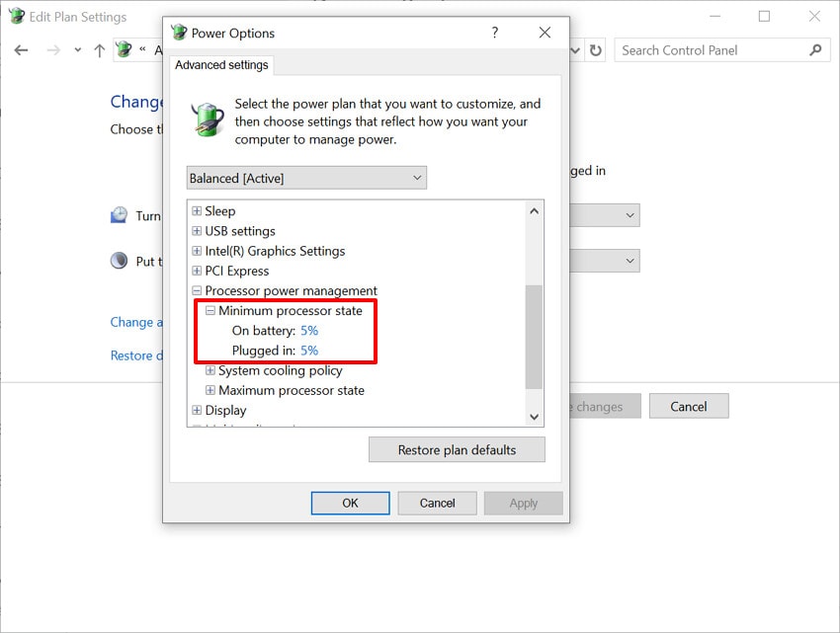Click the settings list scrollbar thumb

pyautogui.click(x=534, y=337)
